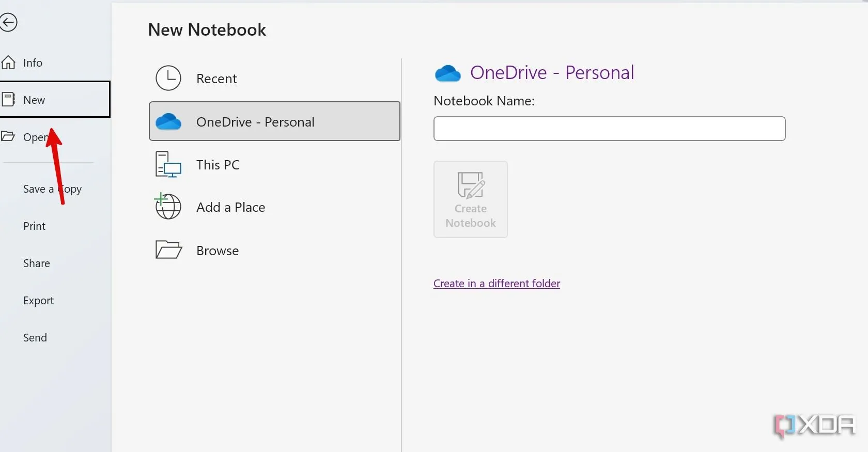The height and width of the screenshot is (452, 868).
Task: Choose Save a Copy in sidebar
Action: tap(52, 189)
